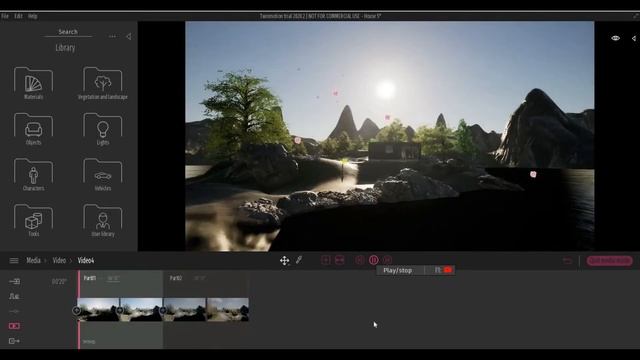This screenshot has width=640, height=360.
Task: Click the pink export button
Action: click(x=609, y=260)
